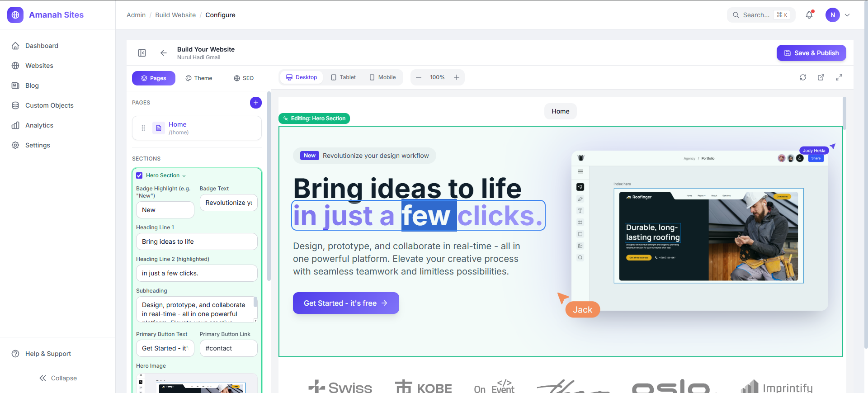Screen dimensions: 868x393
Task: Add a new page with plus button
Action: click(255, 103)
